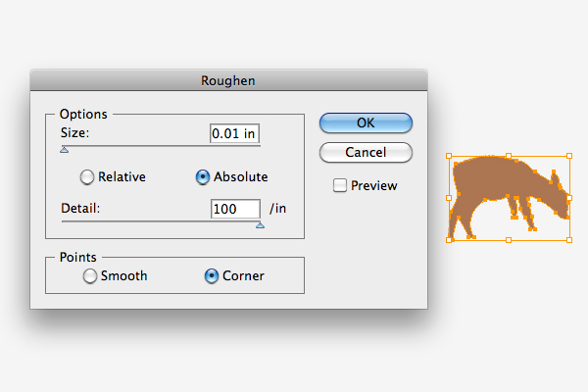Click the Cancel button
Screen dimensions: 588x392
click(366, 152)
